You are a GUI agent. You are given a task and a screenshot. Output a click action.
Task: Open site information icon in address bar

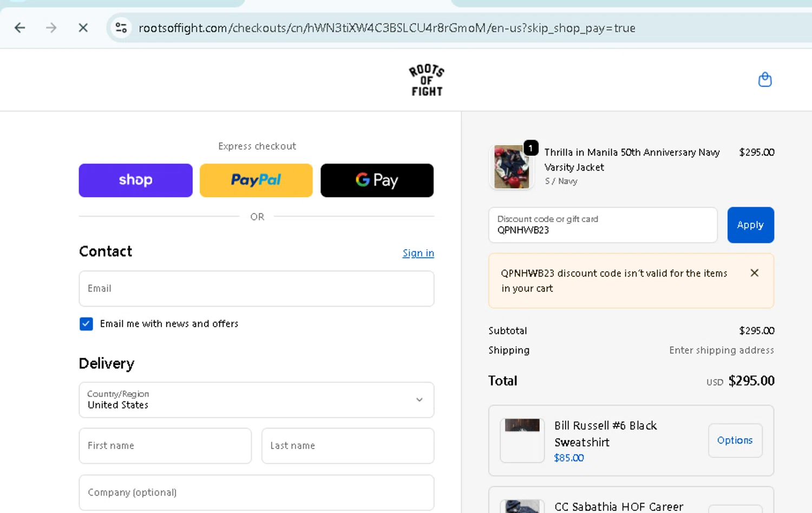121,28
